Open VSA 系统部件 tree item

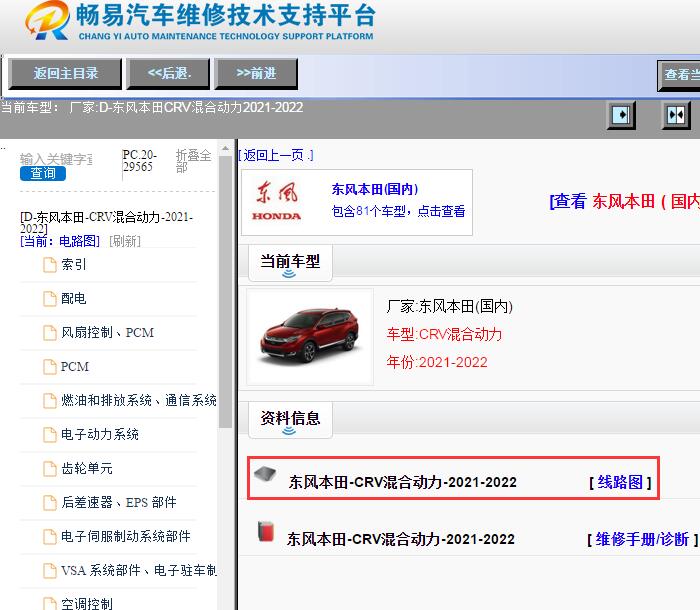(x=139, y=570)
